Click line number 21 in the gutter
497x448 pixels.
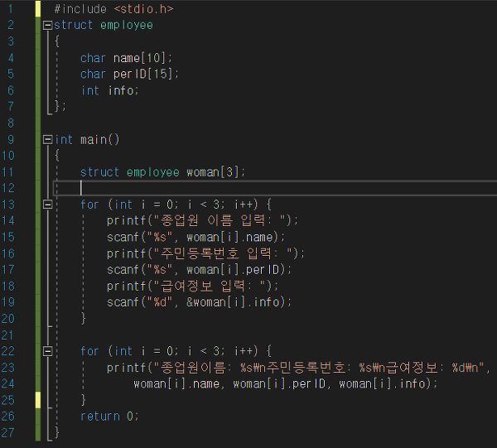[x=7, y=335]
